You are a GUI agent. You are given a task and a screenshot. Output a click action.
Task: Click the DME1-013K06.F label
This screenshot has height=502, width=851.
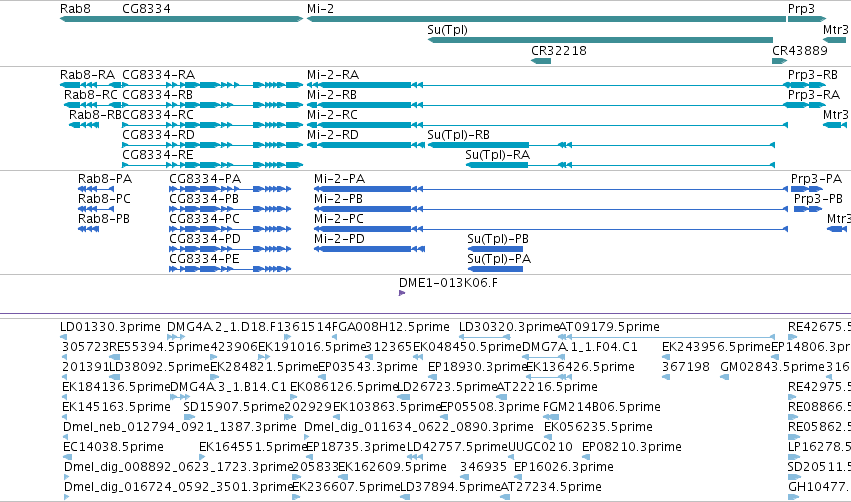448,283
